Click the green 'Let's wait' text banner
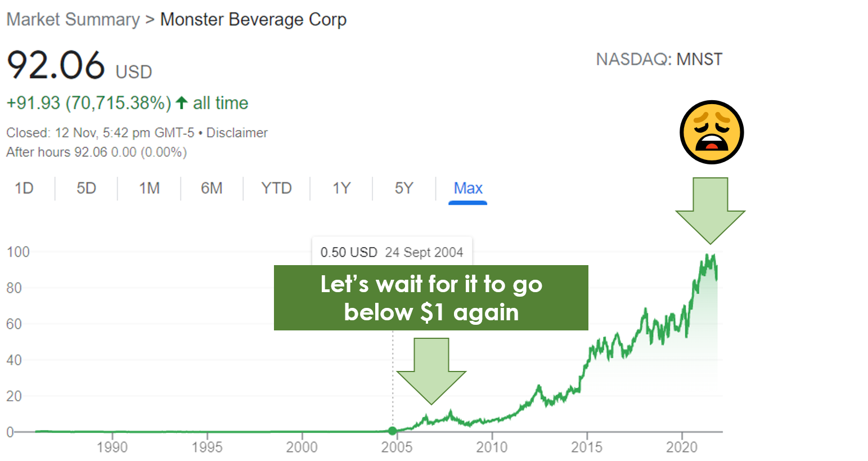The height and width of the screenshot is (461, 868). pyautogui.click(x=431, y=298)
